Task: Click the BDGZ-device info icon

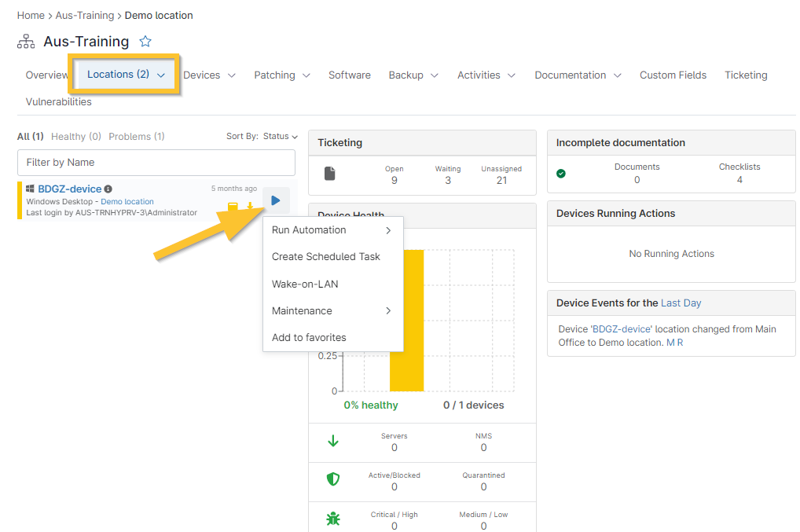Action: pos(108,189)
